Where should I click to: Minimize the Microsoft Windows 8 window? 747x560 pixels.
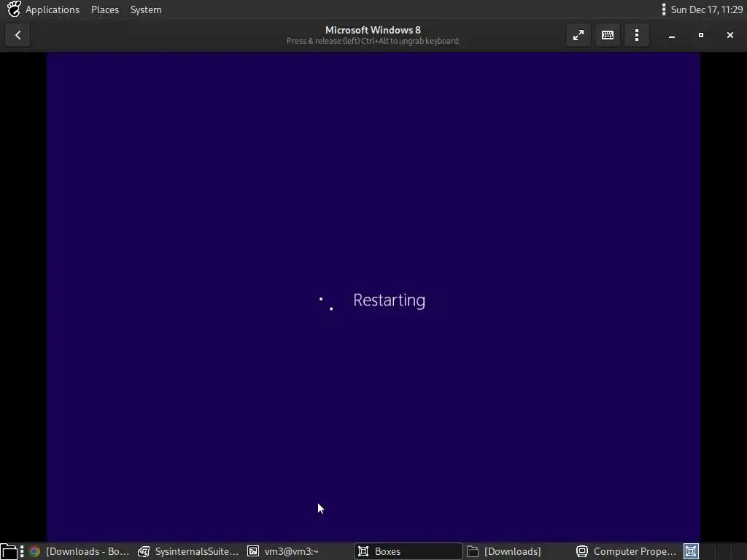click(672, 35)
